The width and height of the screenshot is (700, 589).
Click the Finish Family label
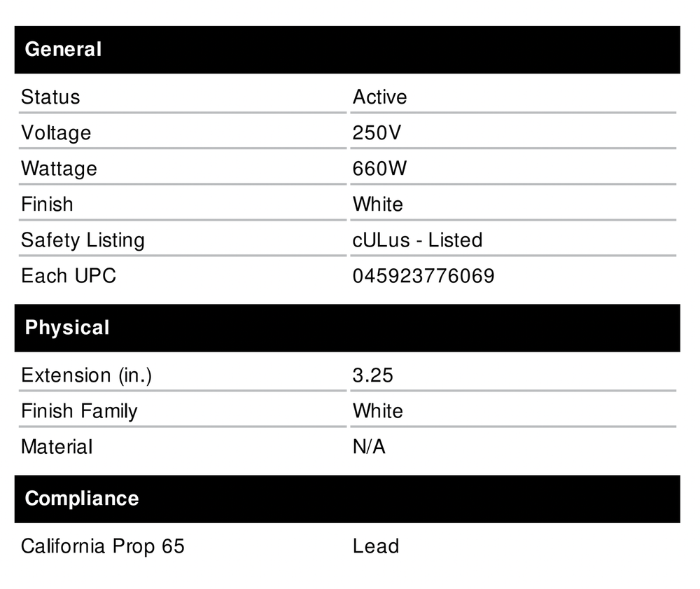pos(79,410)
